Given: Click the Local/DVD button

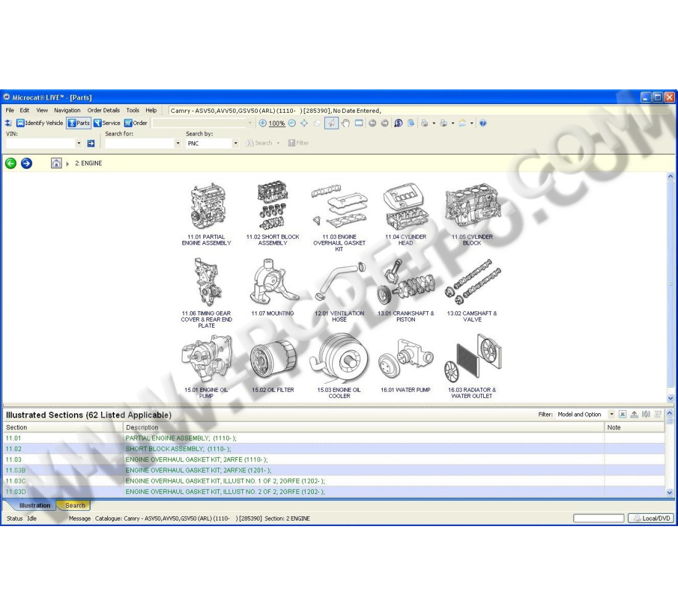Looking at the screenshot, I should (651, 518).
